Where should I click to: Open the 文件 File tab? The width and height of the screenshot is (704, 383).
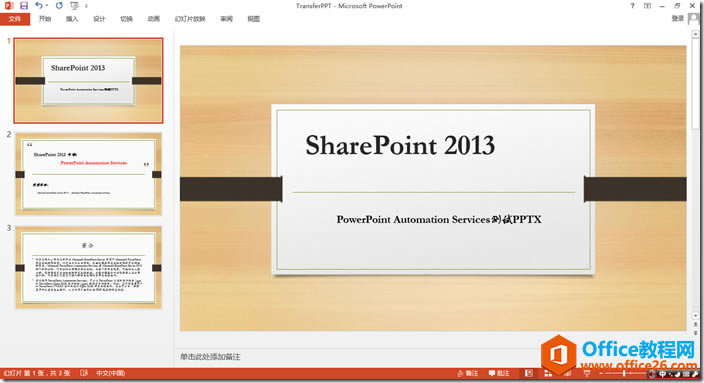[x=15, y=19]
